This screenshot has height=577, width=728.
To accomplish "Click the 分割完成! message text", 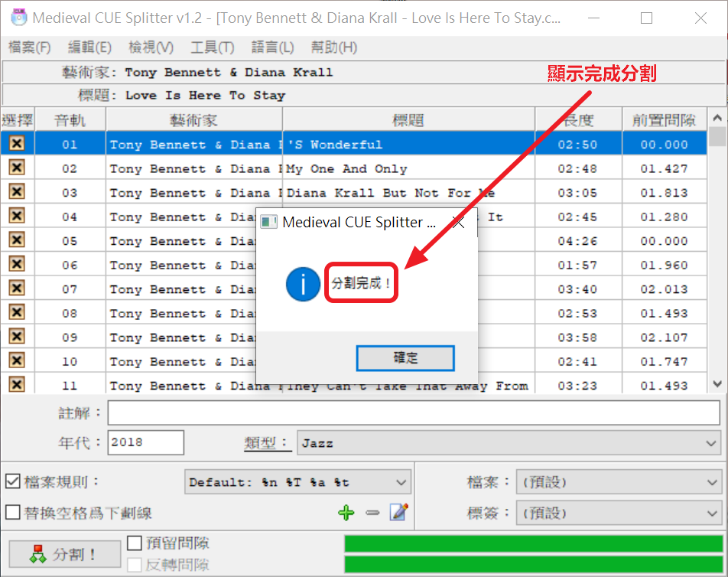I will 361,282.
